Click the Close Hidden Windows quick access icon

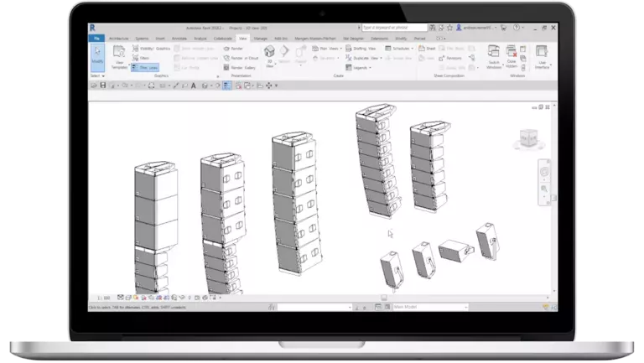238,85
